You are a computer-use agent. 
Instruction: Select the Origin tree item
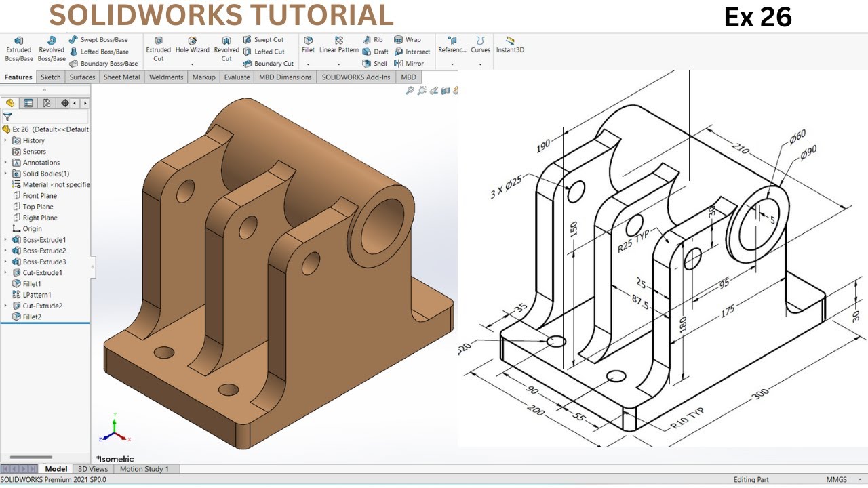coord(27,229)
